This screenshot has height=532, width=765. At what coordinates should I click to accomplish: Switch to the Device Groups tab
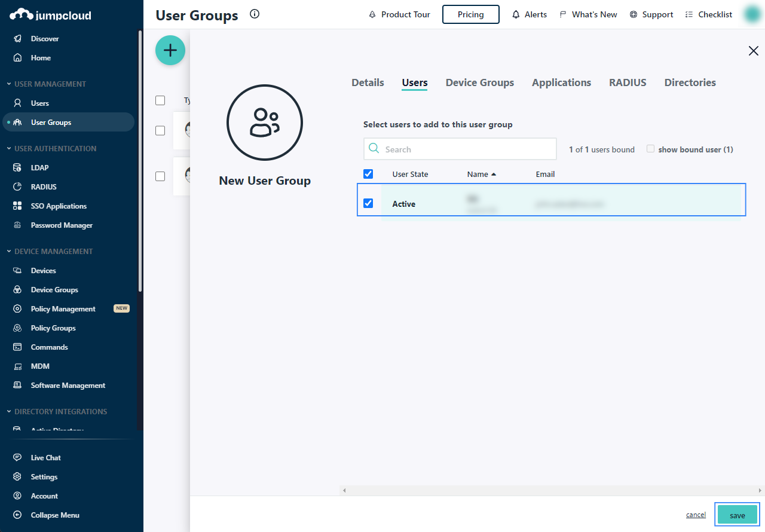point(479,83)
